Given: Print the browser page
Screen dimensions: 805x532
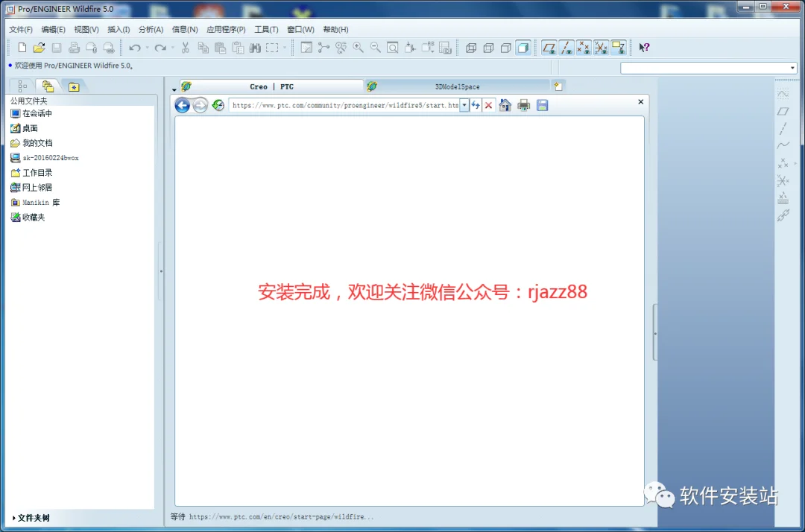Looking at the screenshot, I should 524,105.
